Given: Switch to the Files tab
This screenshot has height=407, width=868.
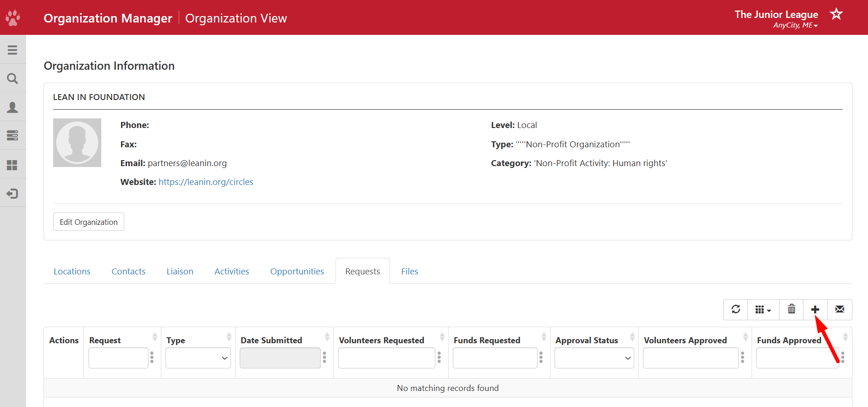Looking at the screenshot, I should point(410,271).
